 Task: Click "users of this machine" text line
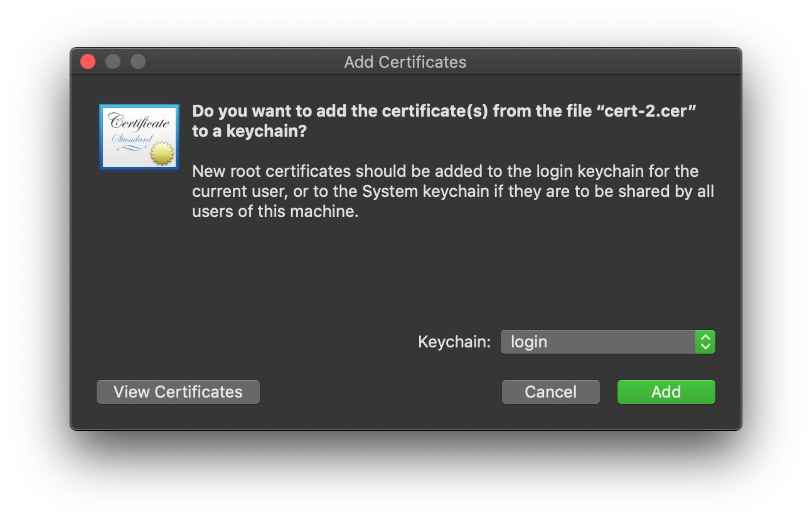tap(275, 211)
